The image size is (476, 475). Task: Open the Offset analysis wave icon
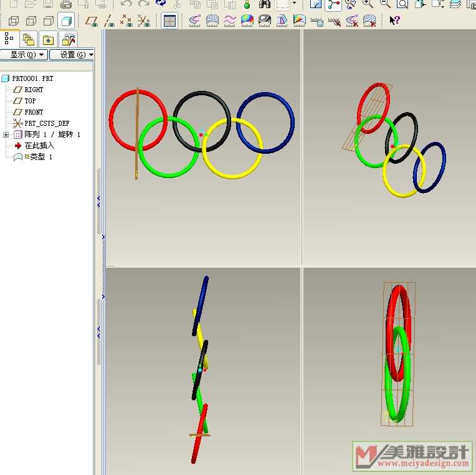(230, 21)
